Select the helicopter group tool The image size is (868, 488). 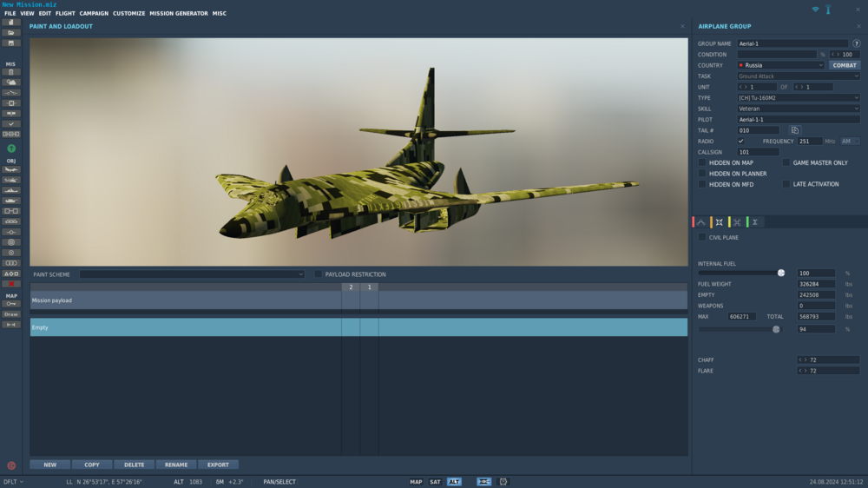click(11, 180)
